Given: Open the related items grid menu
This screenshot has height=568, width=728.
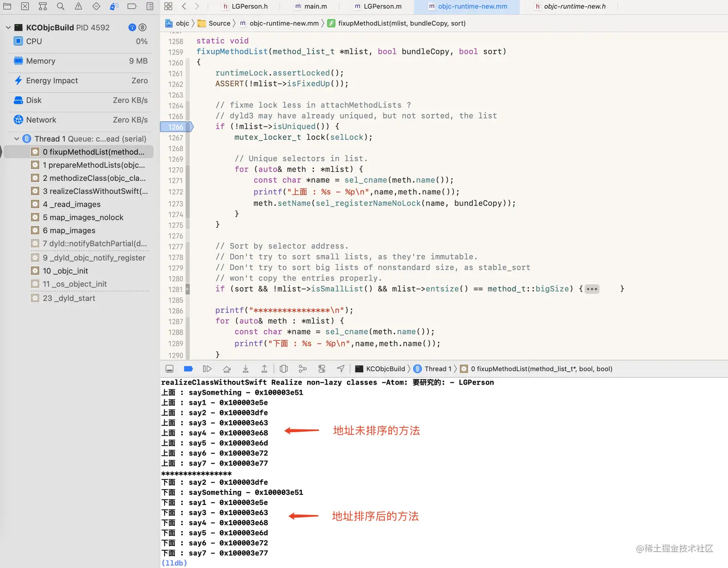Looking at the screenshot, I should (x=168, y=6).
